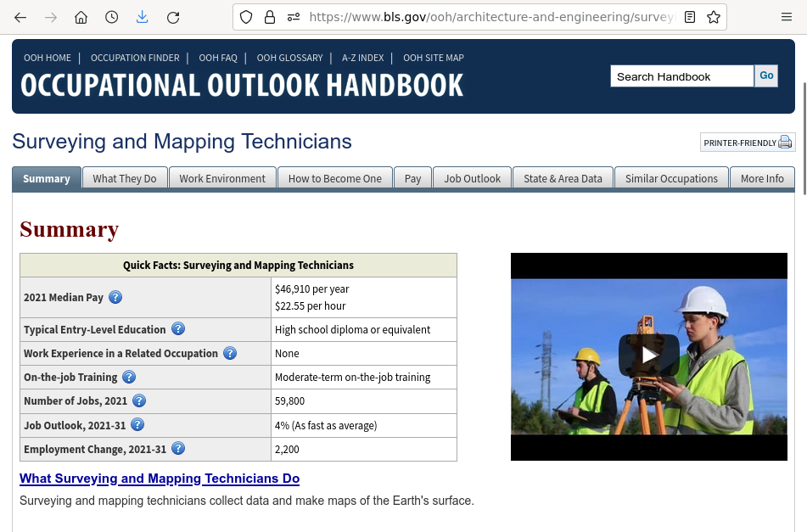Click the Search Handbook input field

(681, 76)
